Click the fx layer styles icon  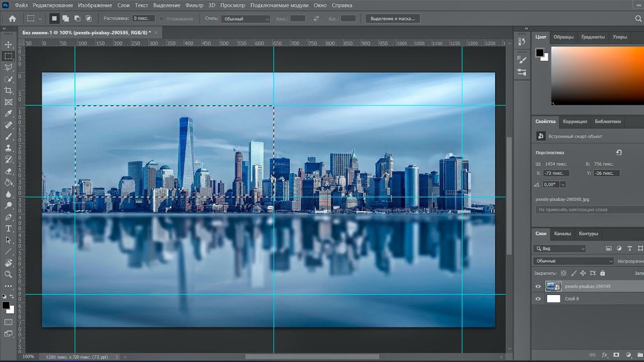click(605, 355)
